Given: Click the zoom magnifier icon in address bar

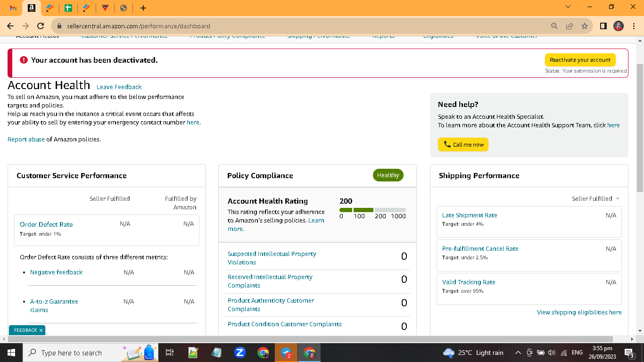Looking at the screenshot, I should [x=554, y=26].
